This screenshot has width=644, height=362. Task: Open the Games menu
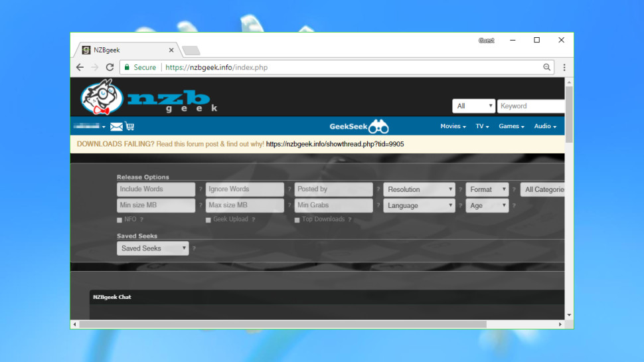point(511,126)
